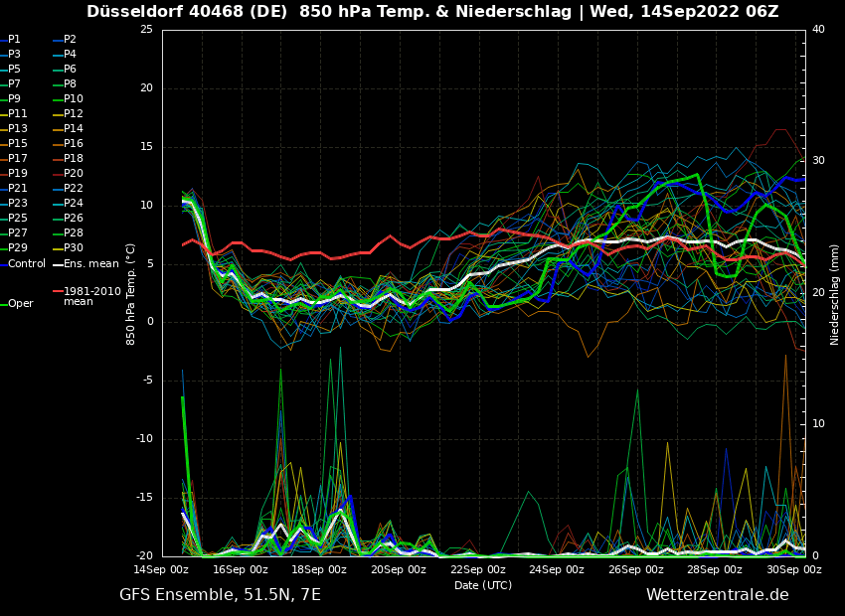Click the Oper legend entry
This screenshot has width=845, height=616.
[x=20, y=304]
